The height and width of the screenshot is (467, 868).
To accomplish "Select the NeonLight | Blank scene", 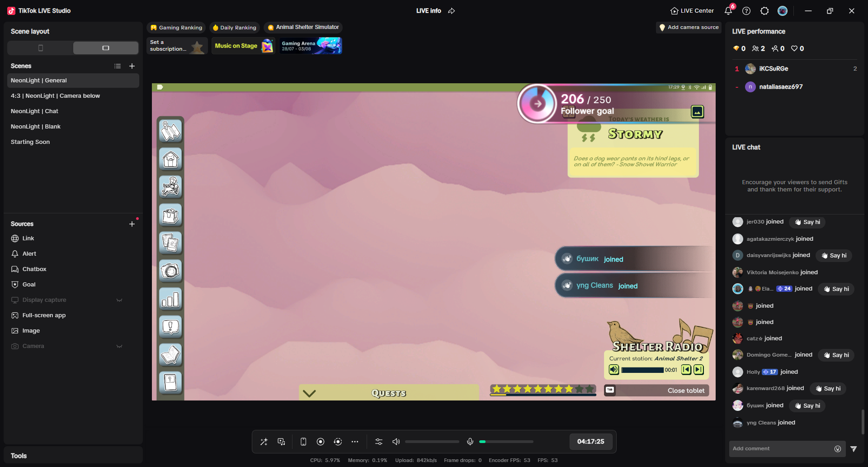I will tap(73, 127).
